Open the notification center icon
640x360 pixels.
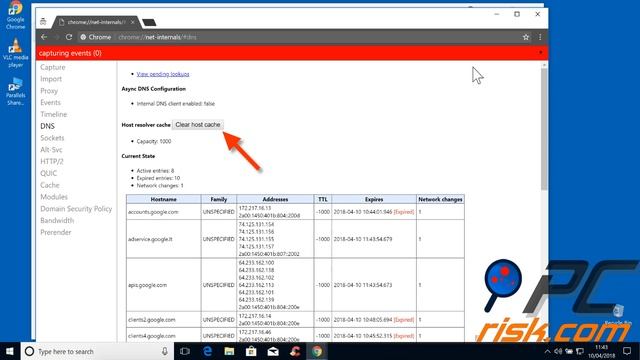click(x=627, y=351)
